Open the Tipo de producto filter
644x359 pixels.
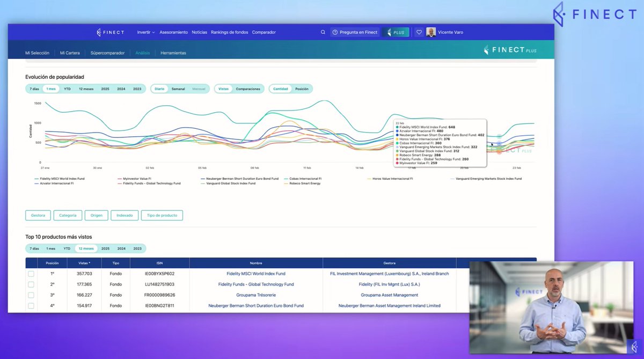(x=162, y=215)
